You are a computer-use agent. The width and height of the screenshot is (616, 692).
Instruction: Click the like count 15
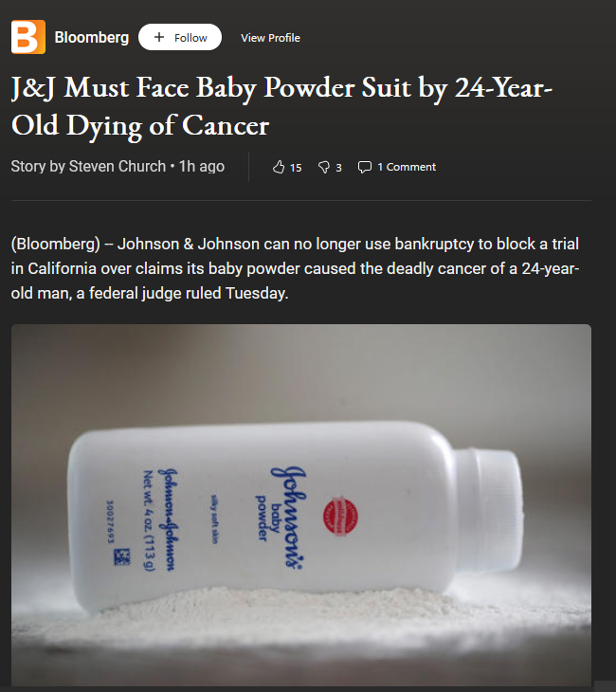click(x=296, y=168)
